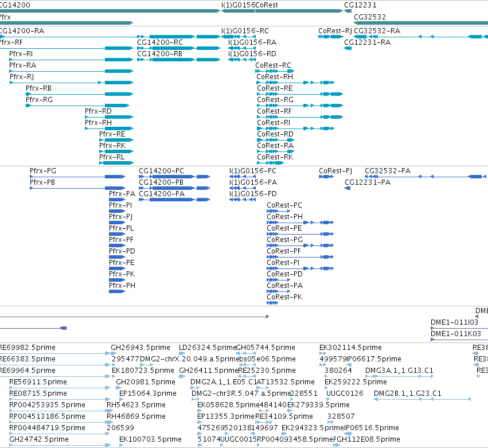Select EST RH54623.5prime

[110, 411]
